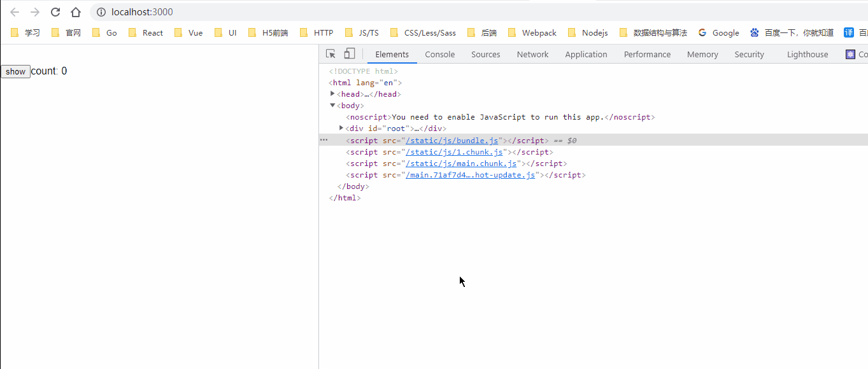Image resolution: width=868 pixels, height=369 pixels.
Task: Click the site info icon in address bar
Action: click(x=101, y=12)
